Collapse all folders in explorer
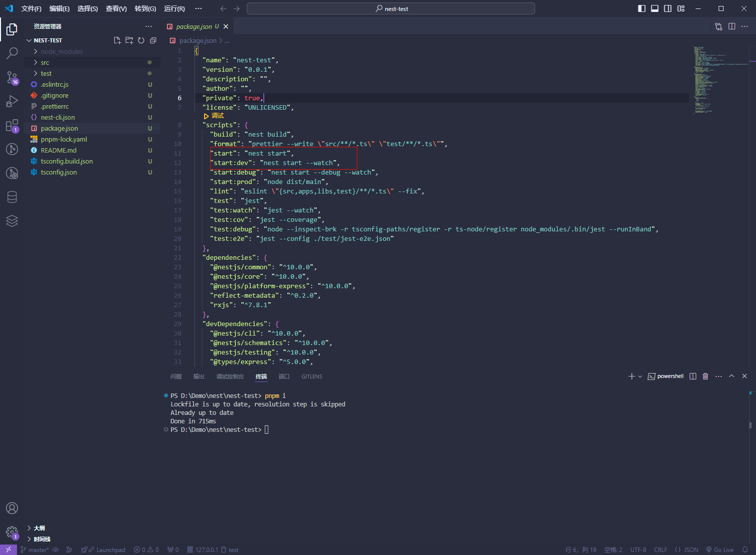This screenshot has width=756, height=555. pyautogui.click(x=153, y=40)
